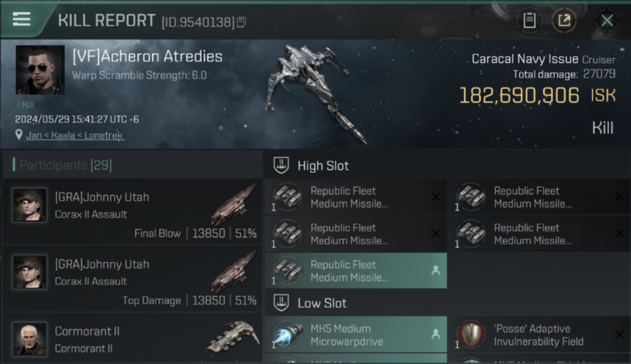631x364 pixels.
Task: Click the person icon on Microwarpdrive row
Action: tap(435, 334)
